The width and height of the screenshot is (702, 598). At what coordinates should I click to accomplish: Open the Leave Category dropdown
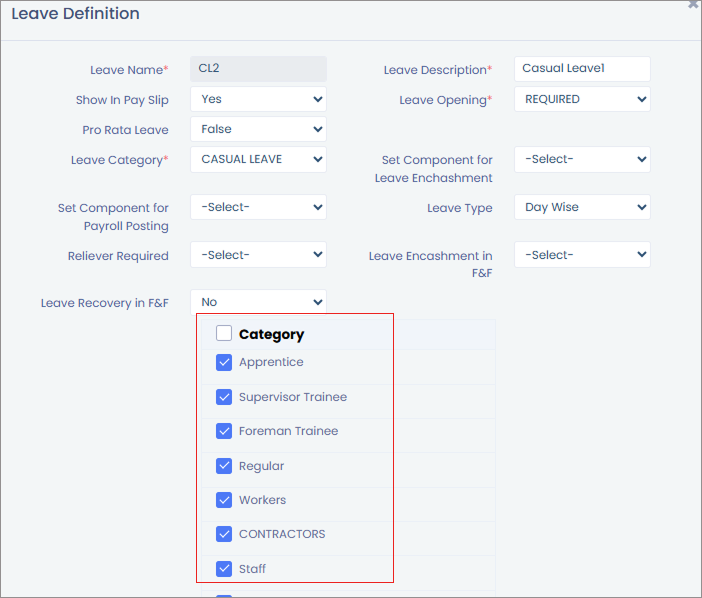258,159
